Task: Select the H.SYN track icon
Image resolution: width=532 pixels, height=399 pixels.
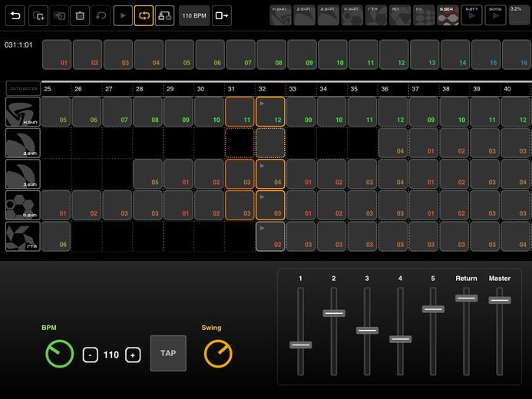Action: point(23,112)
